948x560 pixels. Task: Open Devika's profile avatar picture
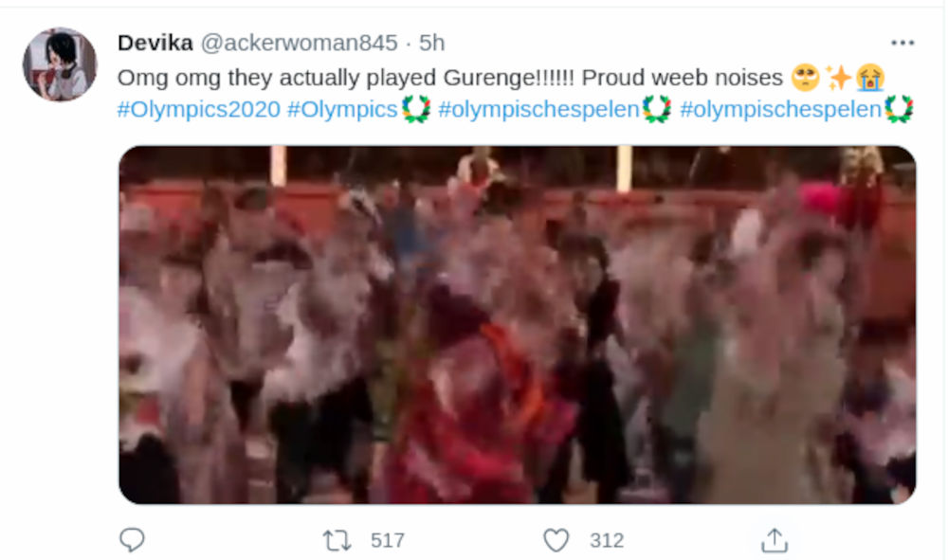pos(60,64)
